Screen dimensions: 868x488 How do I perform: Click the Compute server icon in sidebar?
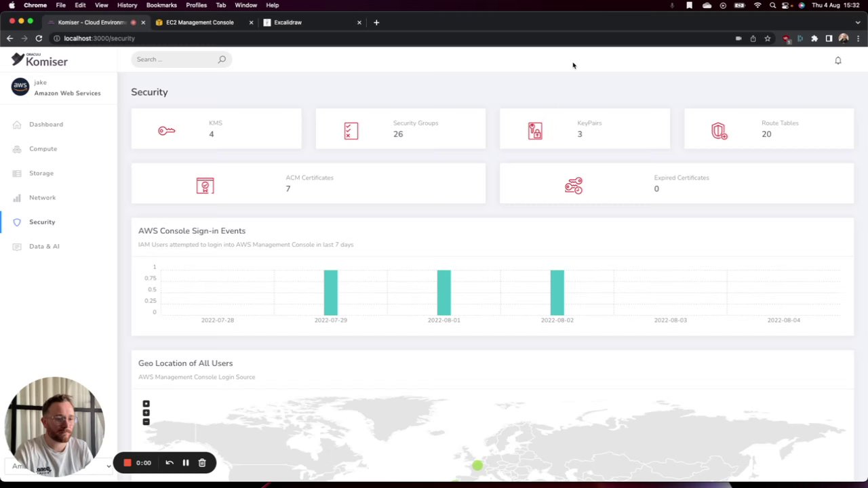17,149
